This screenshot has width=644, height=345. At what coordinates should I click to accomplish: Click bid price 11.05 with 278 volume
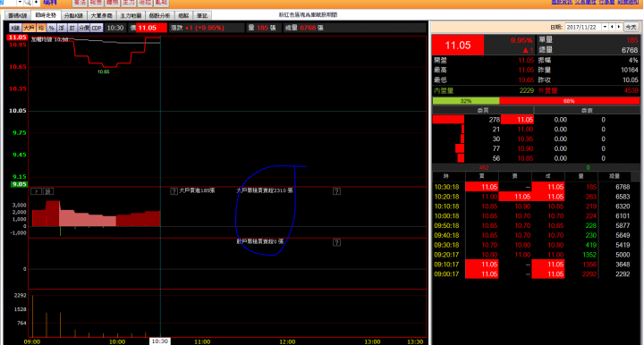coord(517,120)
